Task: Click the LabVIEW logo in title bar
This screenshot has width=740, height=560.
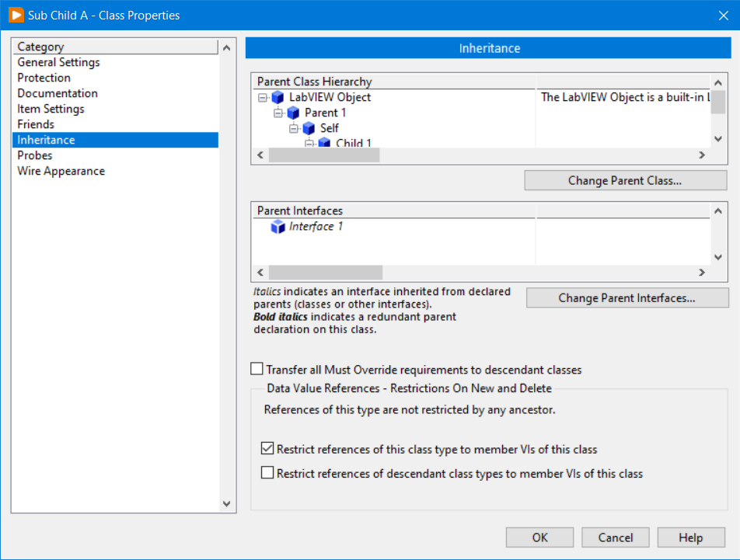Action: pyautogui.click(x=16, y=15)
